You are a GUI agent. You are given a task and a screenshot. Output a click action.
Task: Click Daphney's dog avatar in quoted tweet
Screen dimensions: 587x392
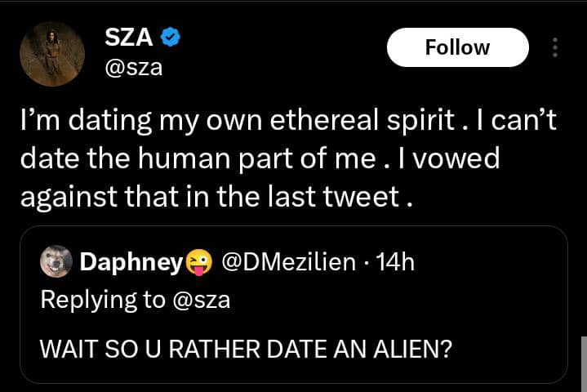[x=56, y=262]
